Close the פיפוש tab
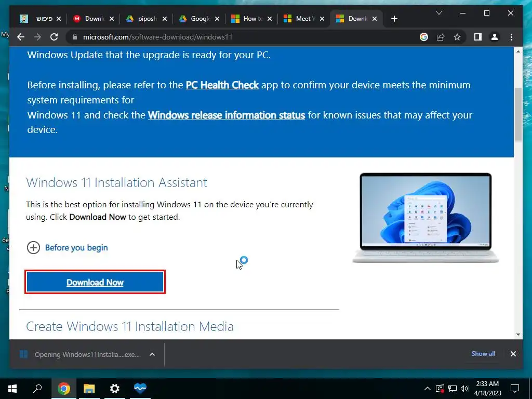This screenshot has width=532, height=399. [x=59, y=19]
